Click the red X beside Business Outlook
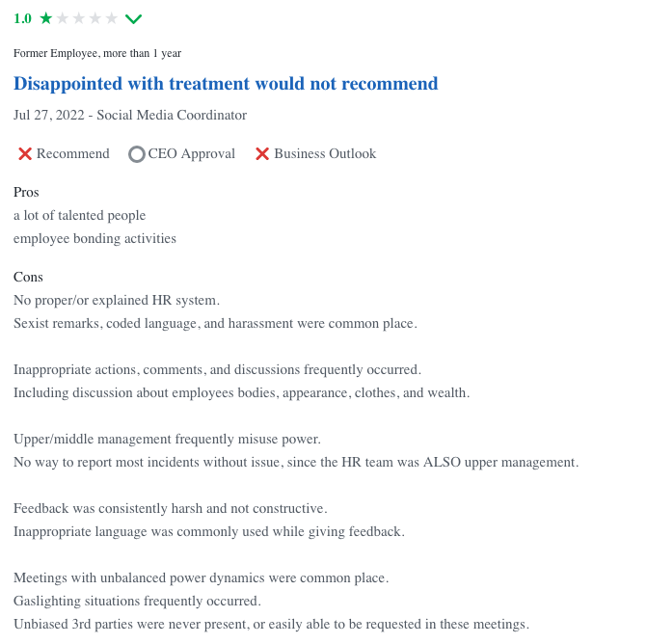 pos(262,154)
